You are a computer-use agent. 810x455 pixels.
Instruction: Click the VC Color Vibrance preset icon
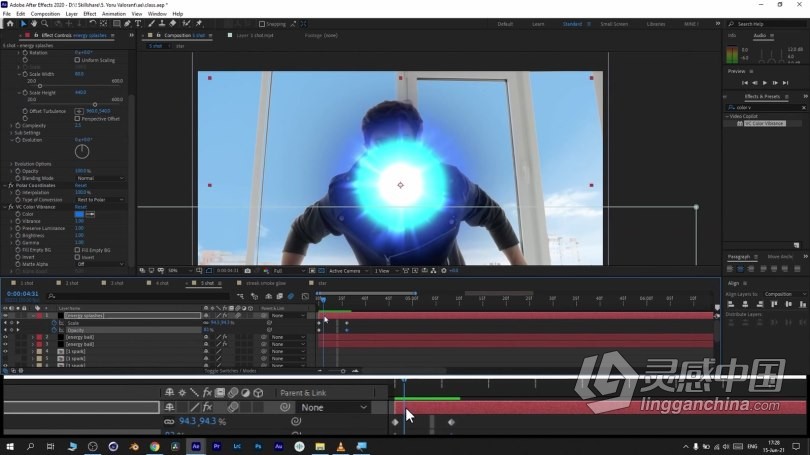tap(740, 123)
